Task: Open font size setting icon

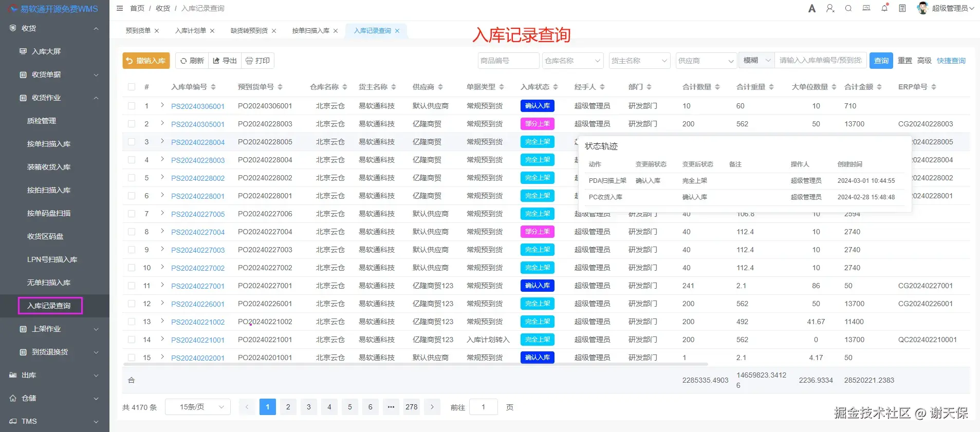Action: click(812, 8)
